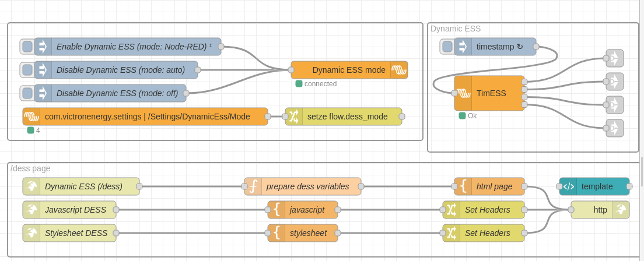Click function icon on prepare dess variables node

tap(253, 186)
